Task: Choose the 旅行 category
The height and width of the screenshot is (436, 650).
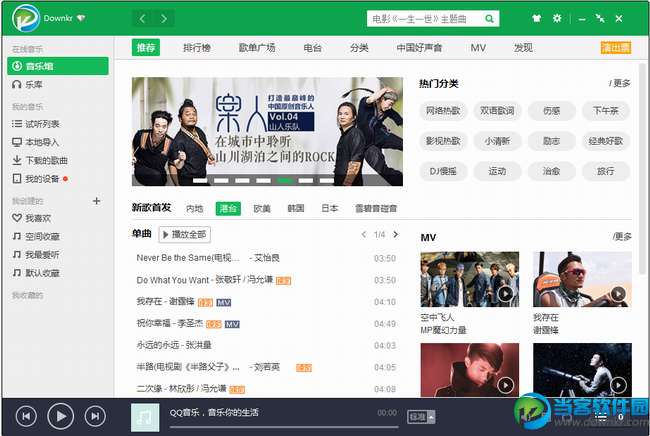Action: (x=606, y=171)
